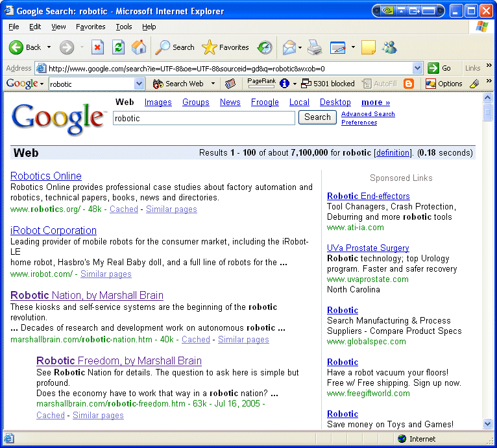Click the address bar URL field
Viewport: 497px width, 448px height.
coord(230,69)
